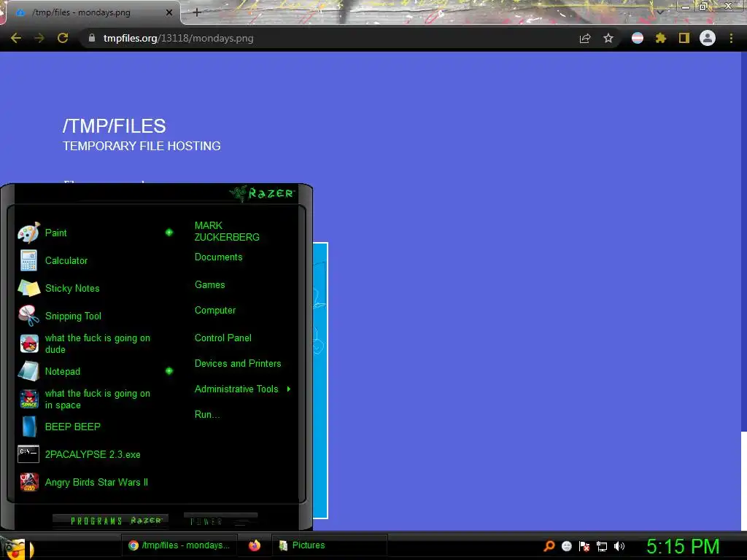Open the Chrome three-dot menu
The image size is (747, 560).
tap(731, 38)
